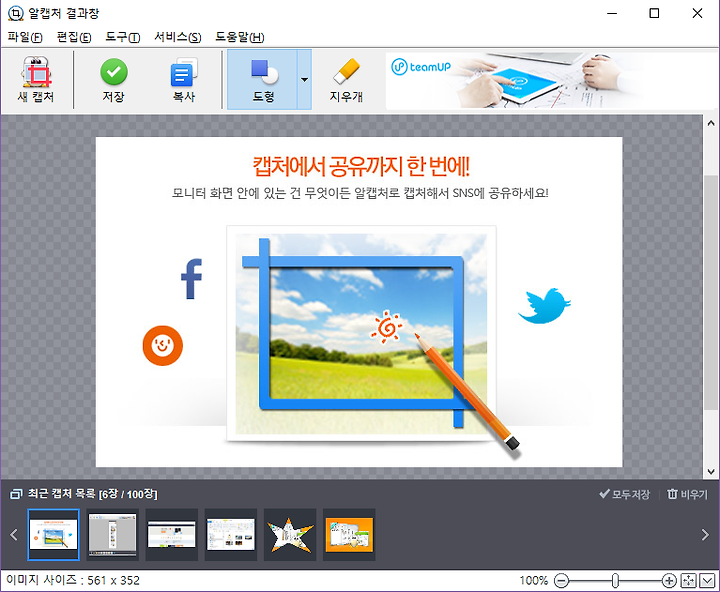Image resolution: width=720 pixels, height=592 pixels.
Task: Collapse the panel with bottom-right arrow icon
Action: point(707,581)
